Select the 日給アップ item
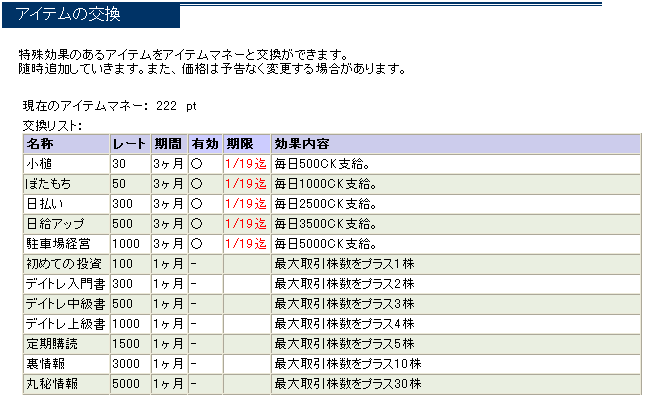This screenshot has height=395, width=646. click(x=55, y=224)
